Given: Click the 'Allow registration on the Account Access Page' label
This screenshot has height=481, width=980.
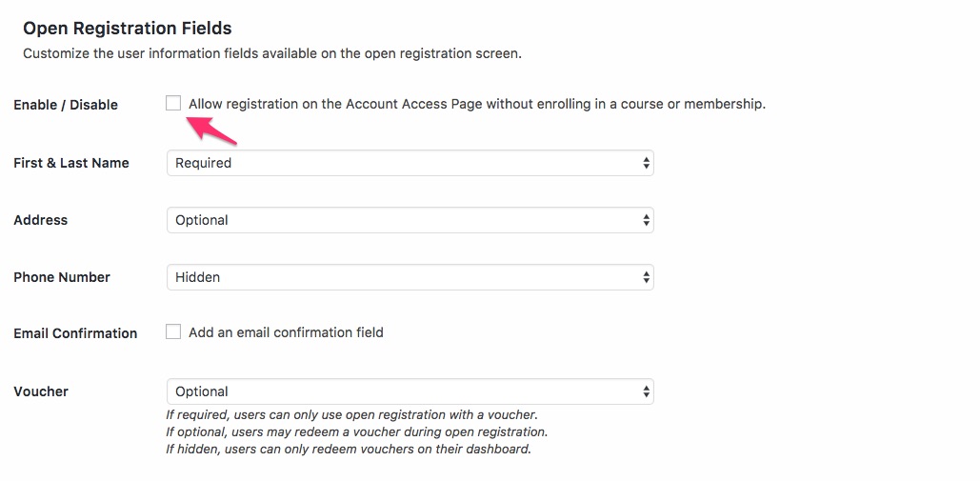Looking at the screenshot, I should point(477,105).
